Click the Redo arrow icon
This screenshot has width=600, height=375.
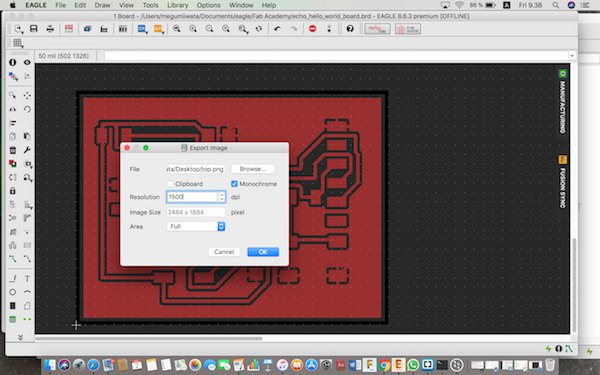[x=293, y=29]
